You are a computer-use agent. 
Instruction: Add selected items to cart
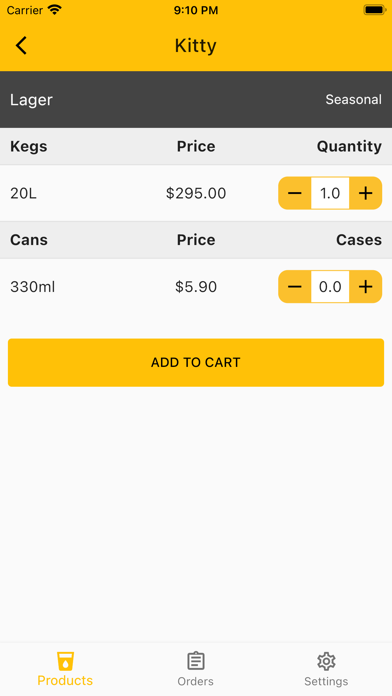tap(196, 363)
